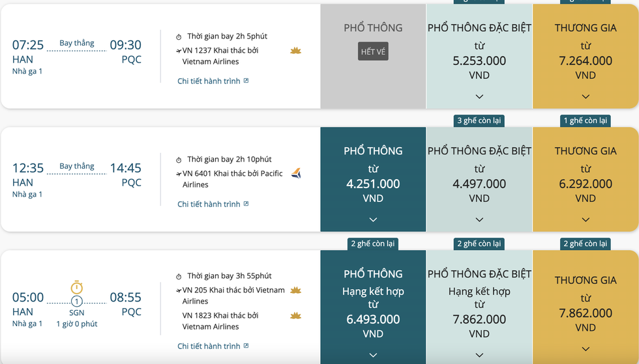Screen dimensions: 639x364
Task: Click the clock icon beside 'Thời gian bay 2h 5phút'
Action: [179, 36]
